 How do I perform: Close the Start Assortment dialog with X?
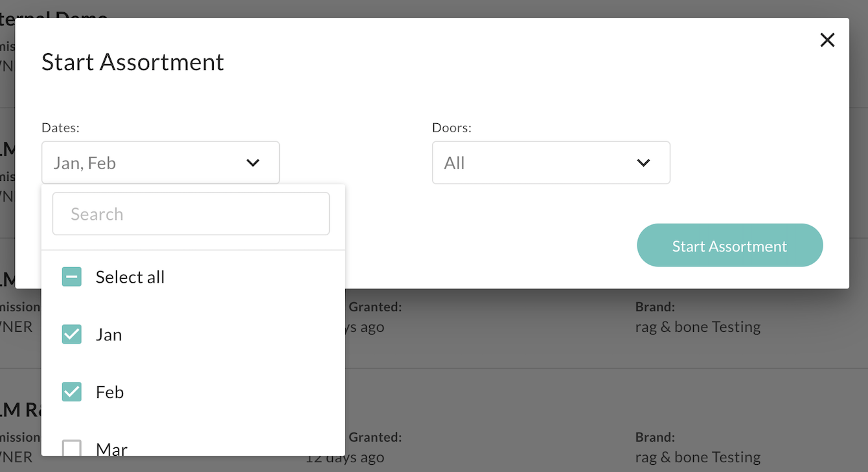tap(827, 40)
